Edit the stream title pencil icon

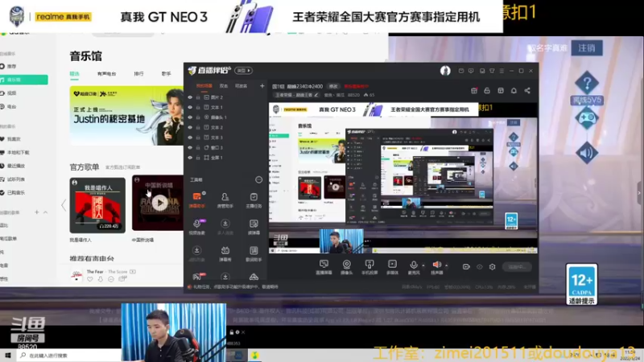[316, 95]
